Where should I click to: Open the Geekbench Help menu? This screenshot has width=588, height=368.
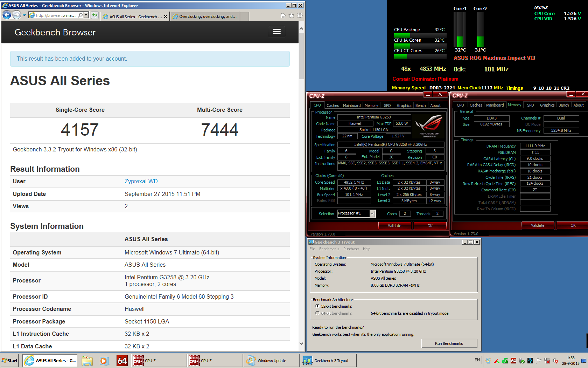click(x=366, y=249)
